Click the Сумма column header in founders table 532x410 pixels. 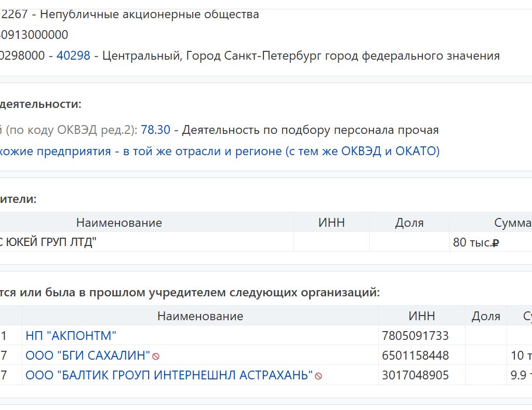point(512,223)
